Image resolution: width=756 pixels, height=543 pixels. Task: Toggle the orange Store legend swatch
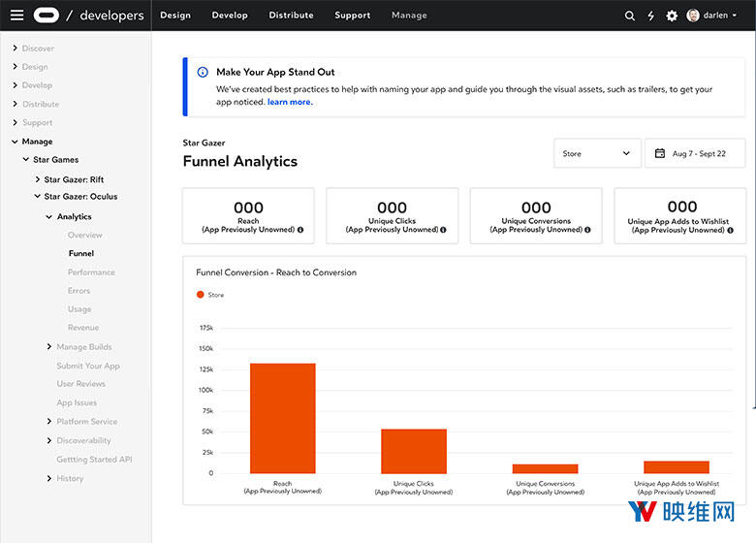pos(201,295)
